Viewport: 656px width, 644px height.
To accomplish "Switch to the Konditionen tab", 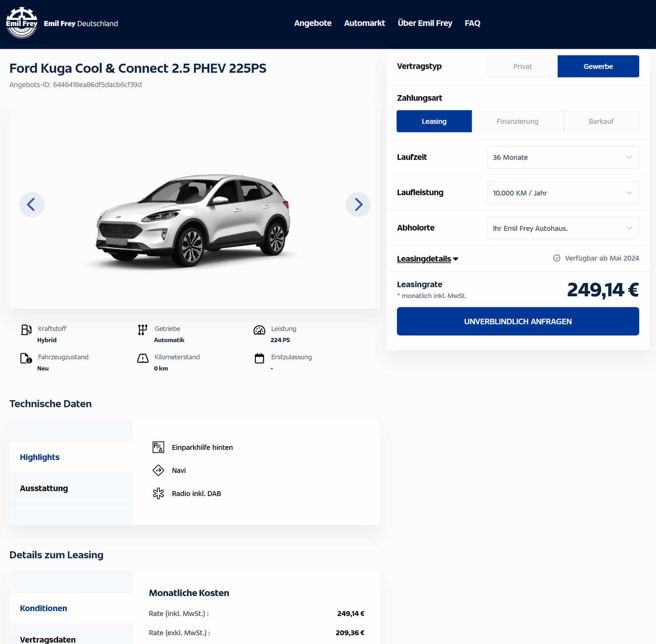I will [x=71, y=608].
